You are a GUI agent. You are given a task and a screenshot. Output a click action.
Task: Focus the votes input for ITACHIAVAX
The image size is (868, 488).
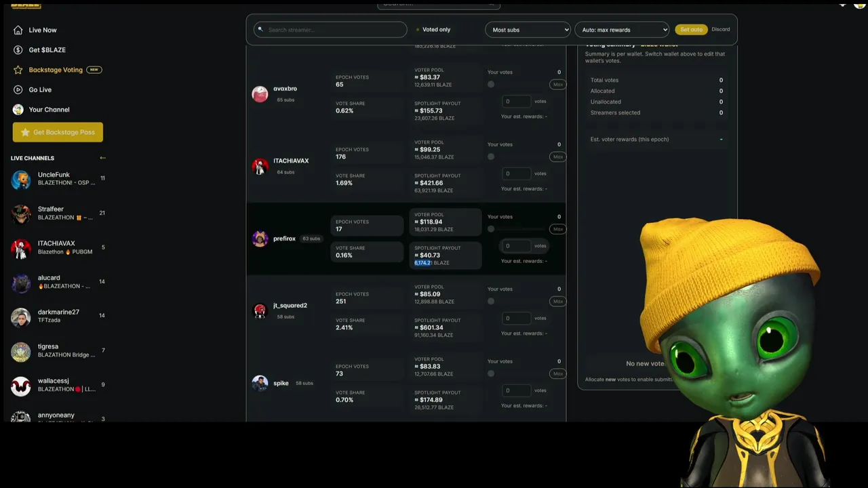(517, 174)
